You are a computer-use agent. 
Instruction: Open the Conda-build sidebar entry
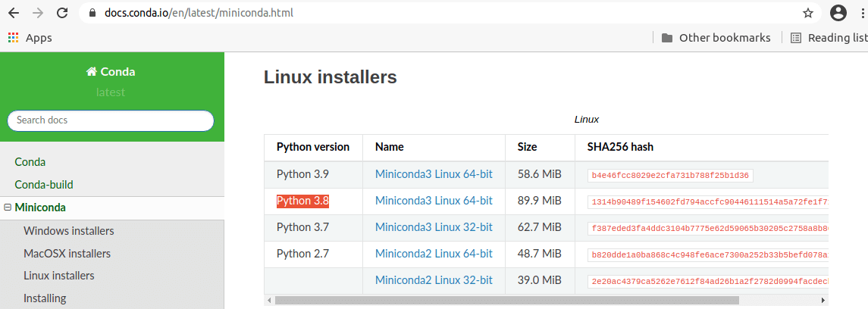point(44,185)
